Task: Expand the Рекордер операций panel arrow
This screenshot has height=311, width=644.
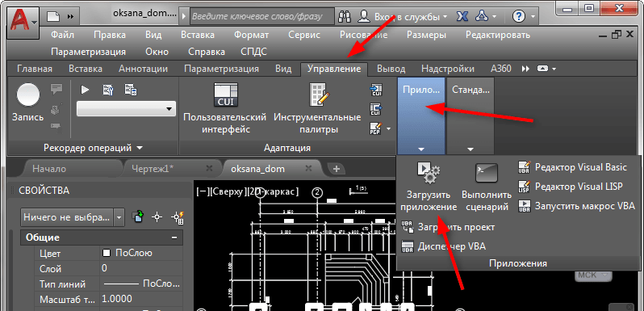Action: 140,148
